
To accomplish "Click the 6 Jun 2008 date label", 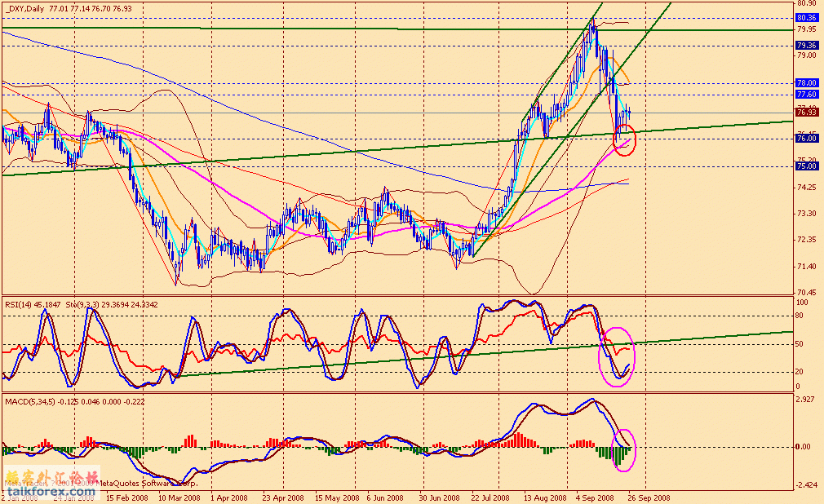I will coord(385,497).
